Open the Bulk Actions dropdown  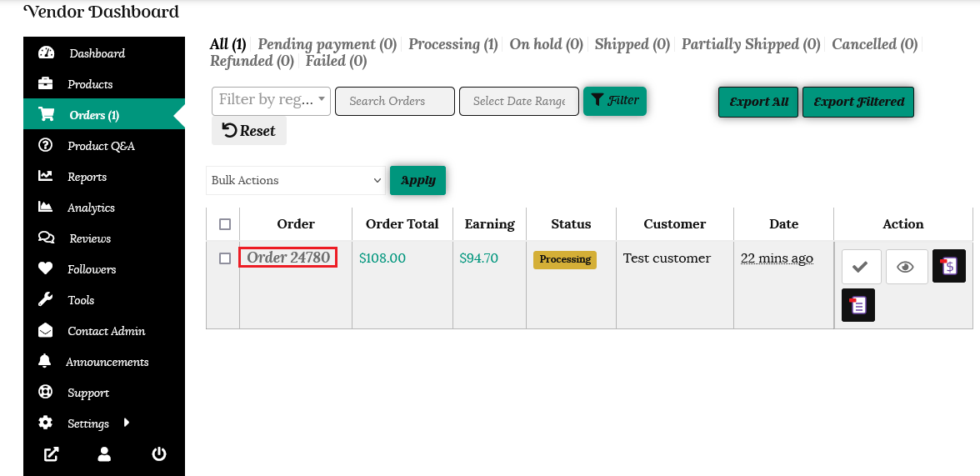click(x=296, y=180)
